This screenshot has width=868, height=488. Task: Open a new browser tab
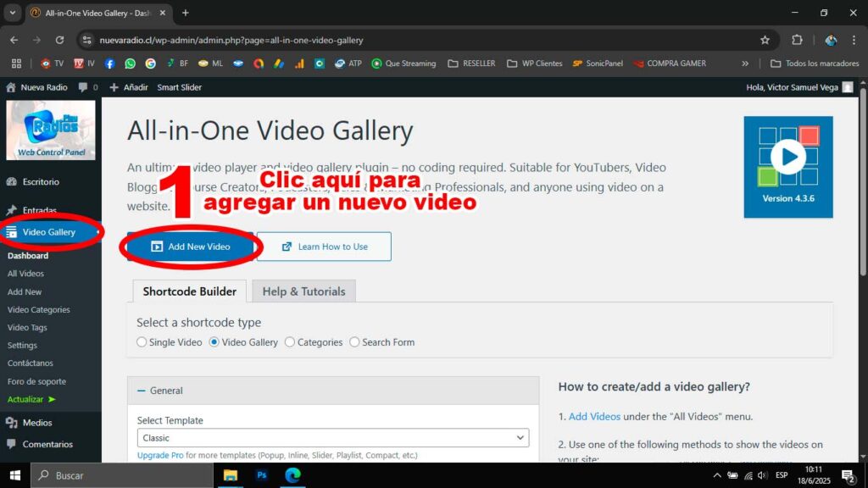(x=186, y=13)
